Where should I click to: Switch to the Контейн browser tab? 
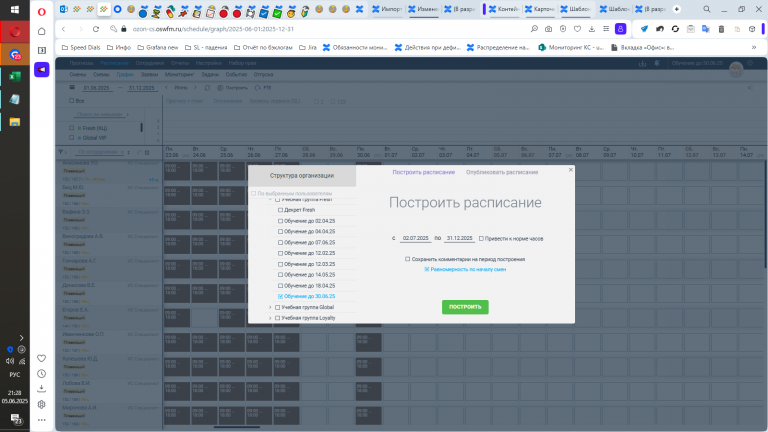tap(504, 9)
